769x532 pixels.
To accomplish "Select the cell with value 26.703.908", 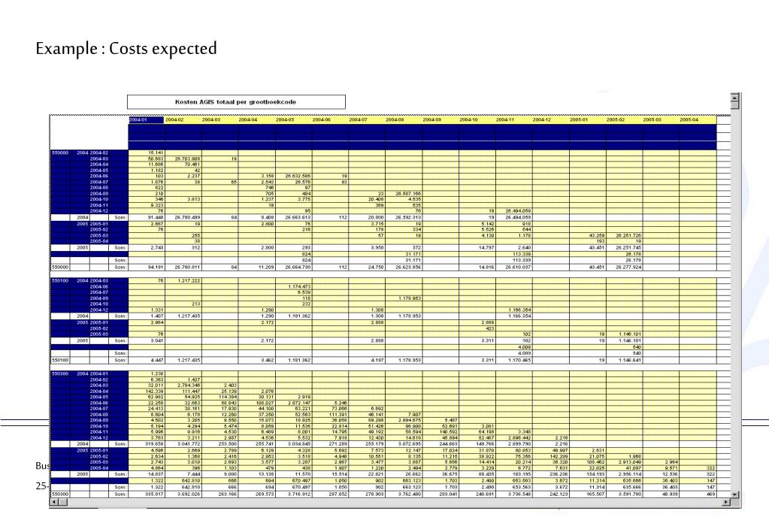I will [x=183, y=159].
